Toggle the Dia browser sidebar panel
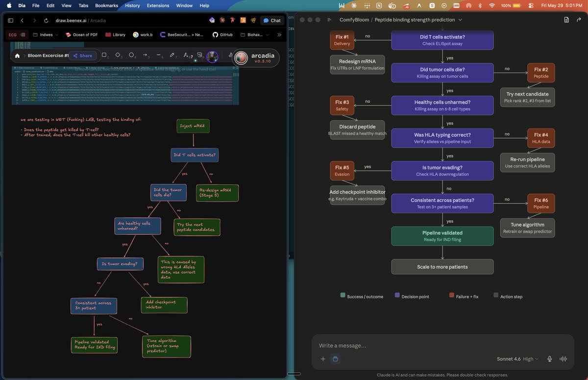This screenshot has height=380, width=588. [11, 21]
